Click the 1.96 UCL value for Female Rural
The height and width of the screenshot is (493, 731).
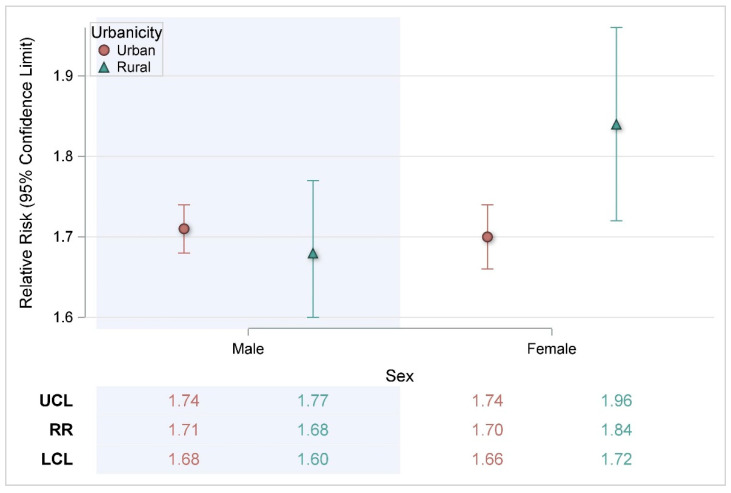point(616,401)
